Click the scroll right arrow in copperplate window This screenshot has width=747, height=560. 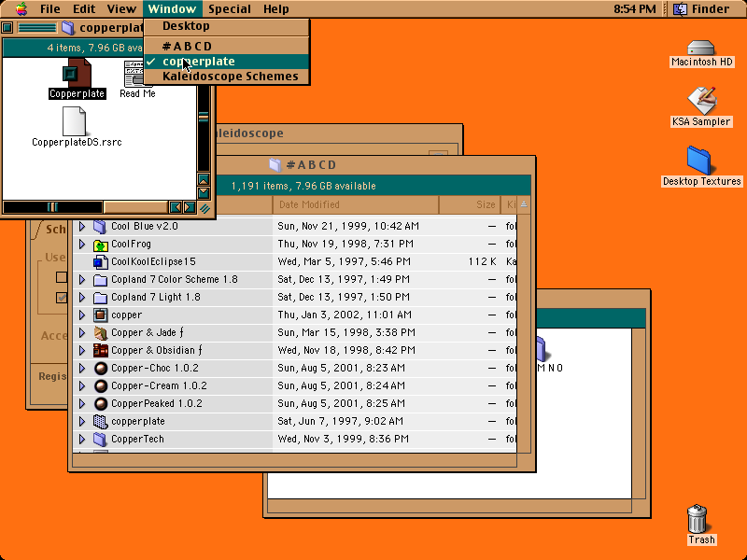tap(190, 207)
